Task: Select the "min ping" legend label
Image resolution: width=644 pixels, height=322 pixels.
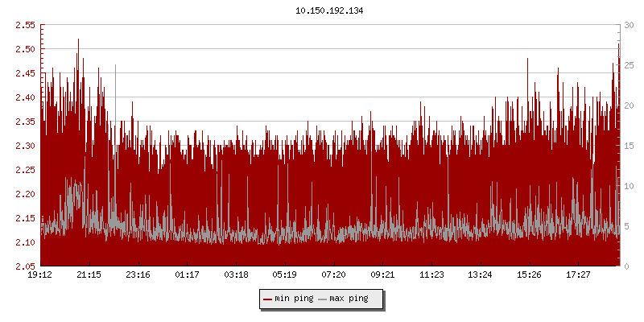Action: (x=294, y=299)
